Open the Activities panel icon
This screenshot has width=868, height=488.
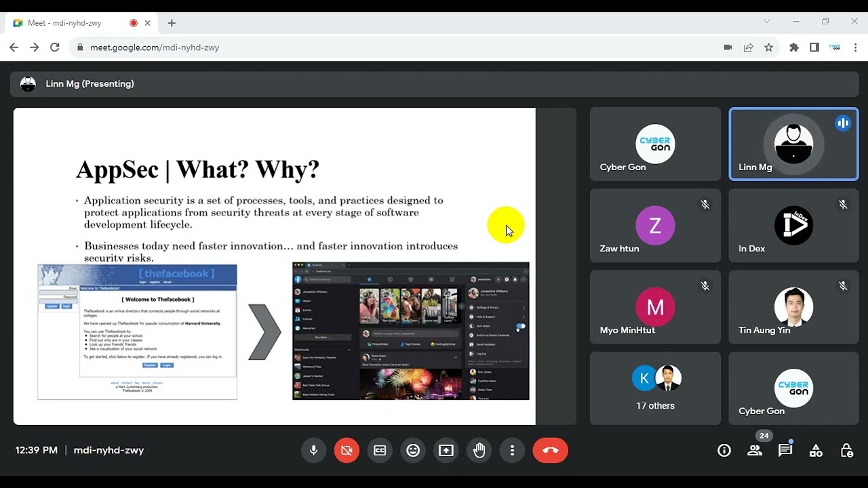[x=816, y=450]
